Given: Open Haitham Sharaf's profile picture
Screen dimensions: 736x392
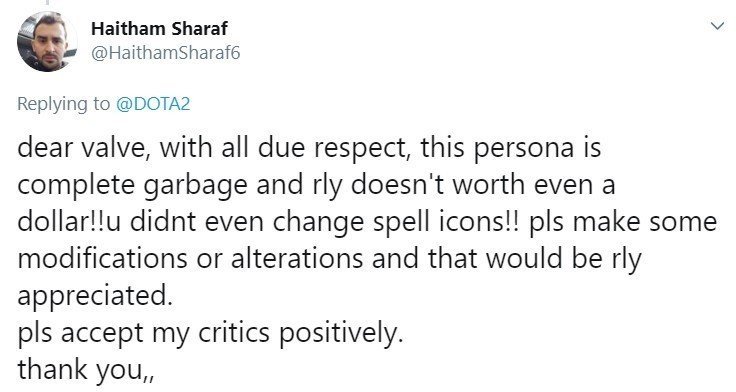Looking at the screenshot, I should click(47, 41).
